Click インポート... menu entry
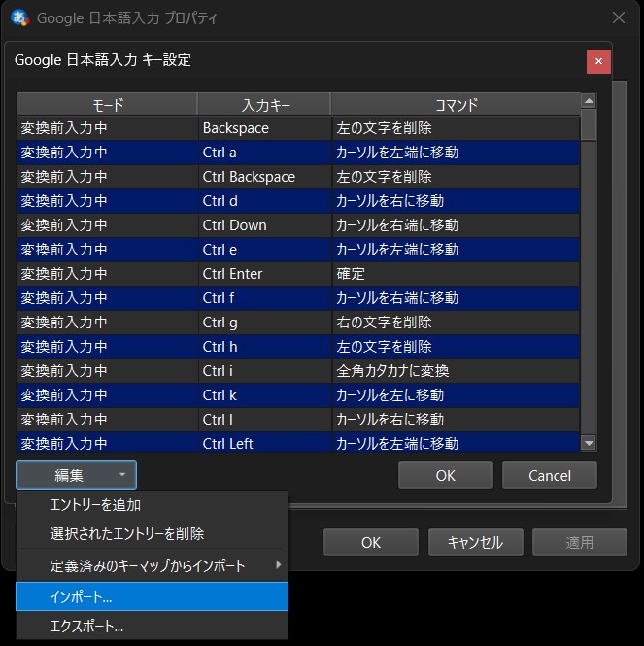644x646 pixels. (82, 596)
